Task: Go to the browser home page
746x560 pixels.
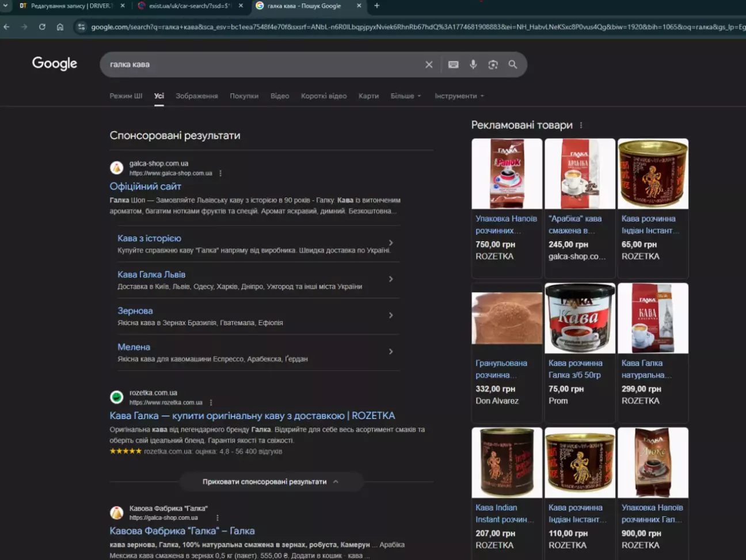Action: (60, 27)
